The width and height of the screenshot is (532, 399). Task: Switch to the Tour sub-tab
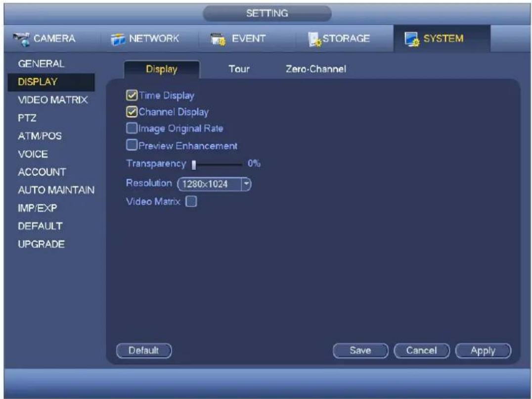pos(239,69)
